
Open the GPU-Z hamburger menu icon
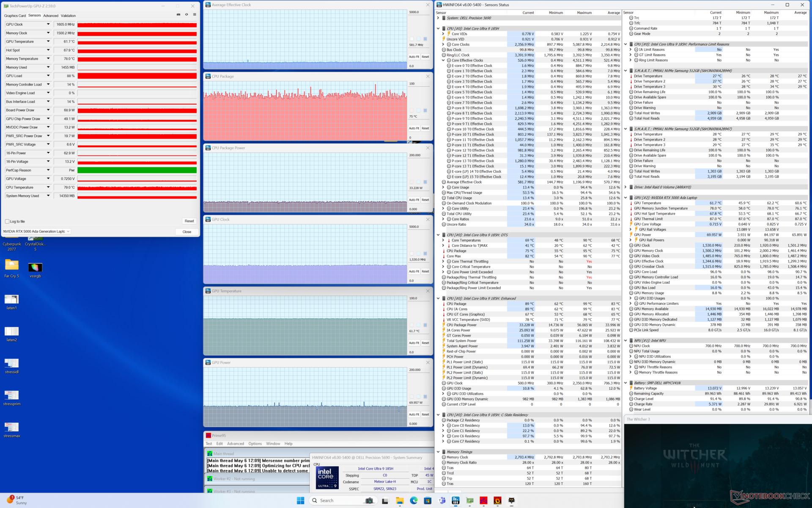click(x=195, y=15)
